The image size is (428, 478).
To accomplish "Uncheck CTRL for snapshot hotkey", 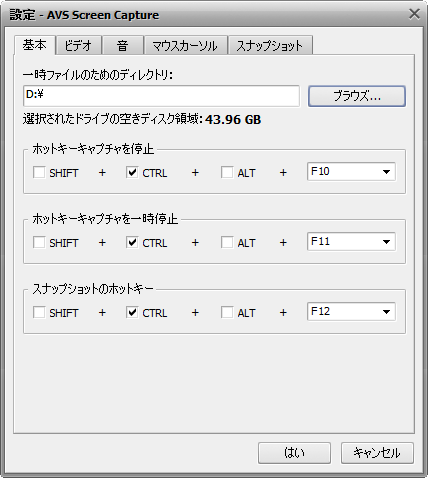I will 132,312.
